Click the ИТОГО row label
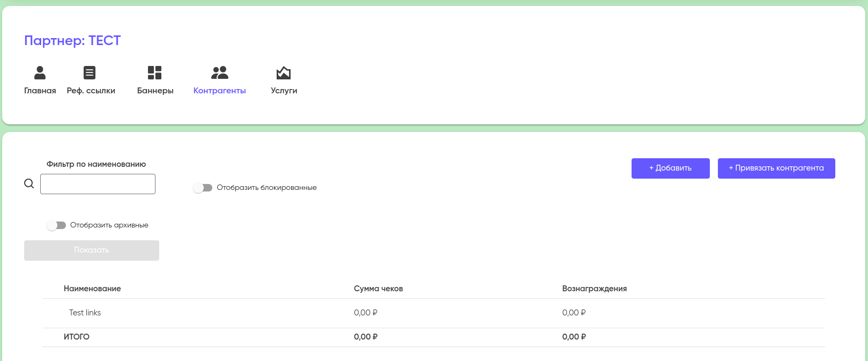The image size is (868, 361). (77, 337)
